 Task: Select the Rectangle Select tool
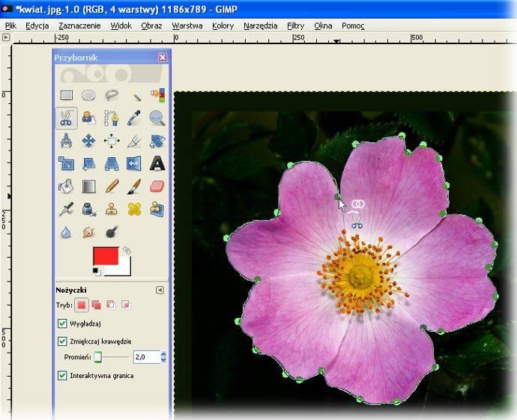(67, 96)
